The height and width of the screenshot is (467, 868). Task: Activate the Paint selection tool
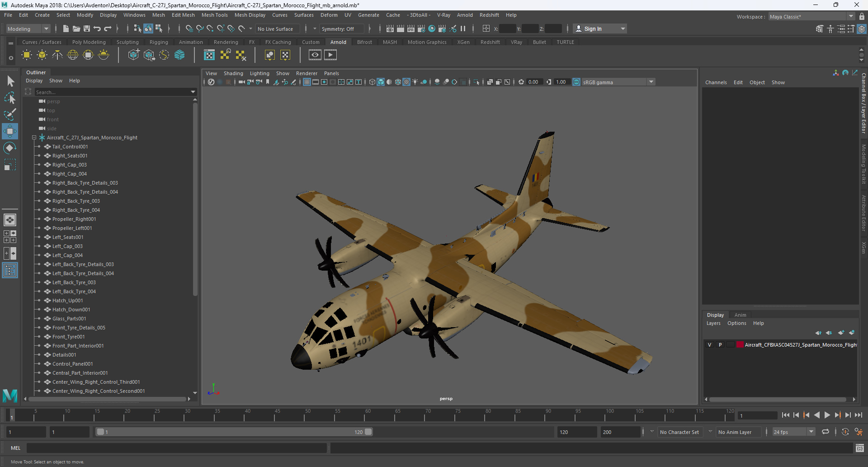pos(10,114)
